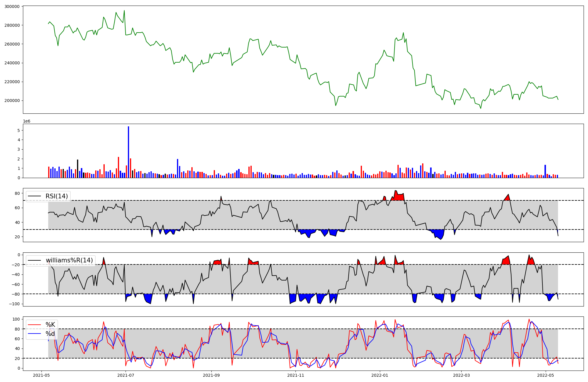Click the williams%R(14) legend label
The width and height of the screenshot is (588, 382).
coord(69,260)
